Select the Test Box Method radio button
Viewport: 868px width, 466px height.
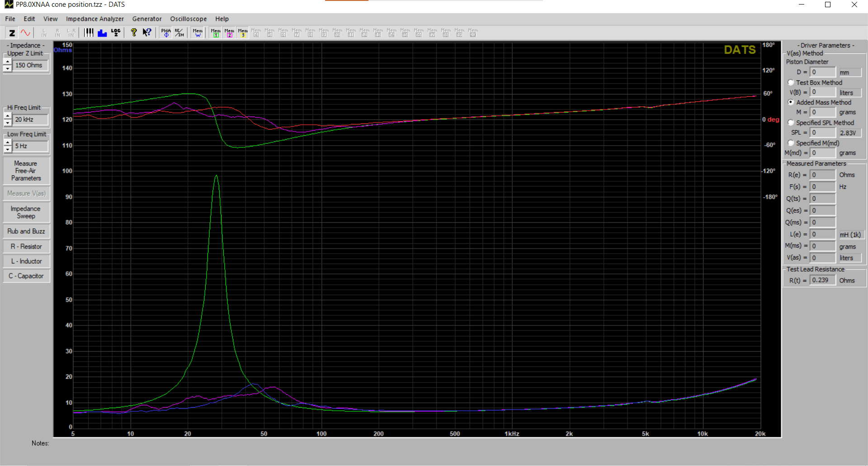click(x=791, y=83)
